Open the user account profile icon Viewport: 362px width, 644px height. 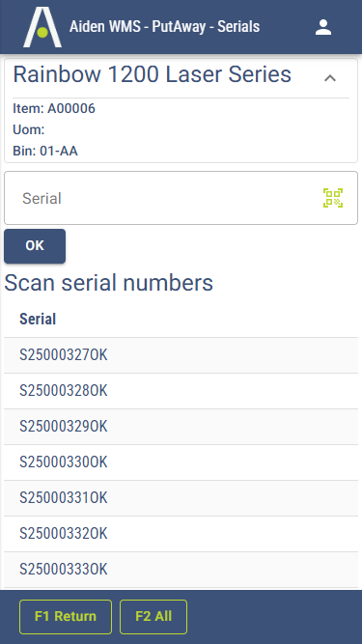[323, 27]
